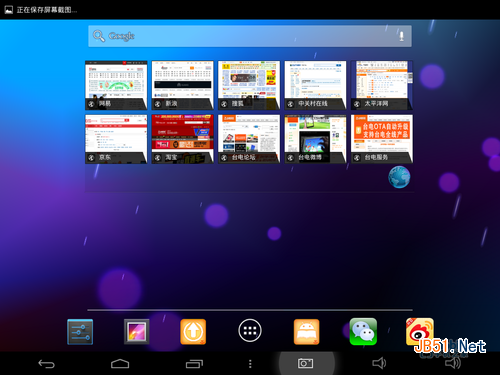500x375 pixels.
Task: Tap the Recent apps navigation button
Action: coord(194,364)
